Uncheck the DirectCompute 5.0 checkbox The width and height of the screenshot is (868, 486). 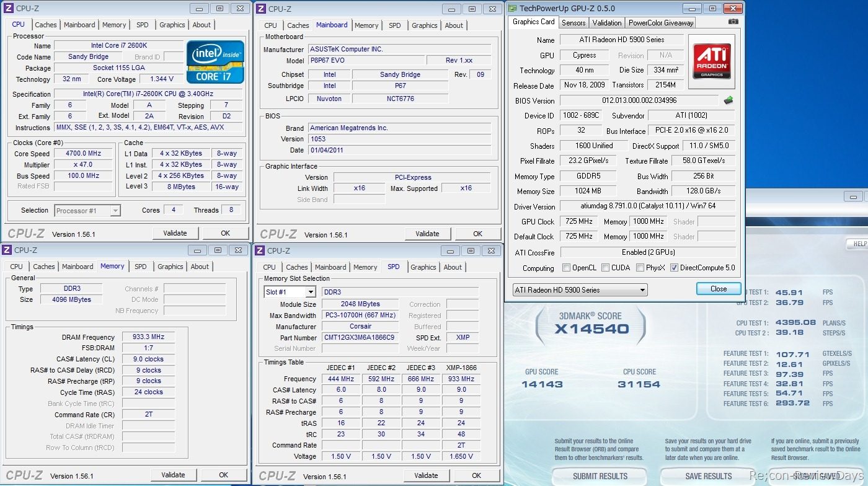point(674,268)
